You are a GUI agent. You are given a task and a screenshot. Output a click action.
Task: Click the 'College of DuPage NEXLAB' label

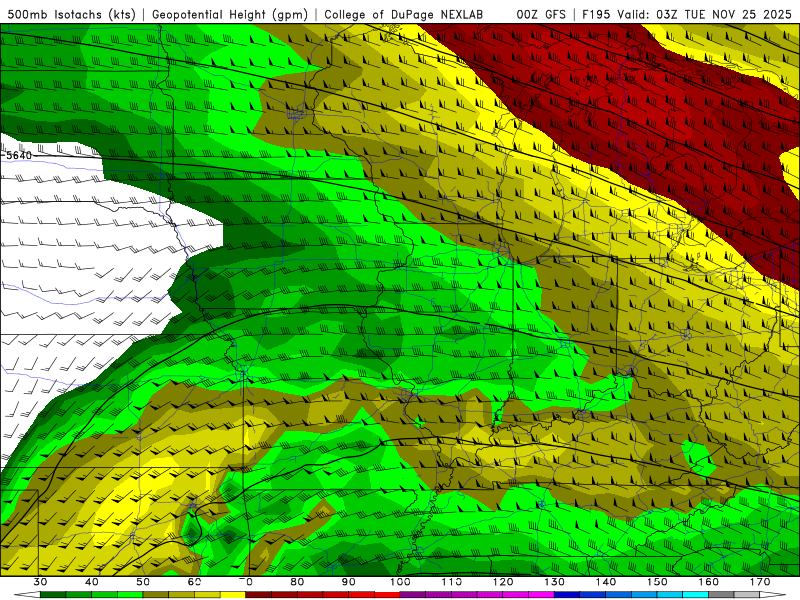403,14
